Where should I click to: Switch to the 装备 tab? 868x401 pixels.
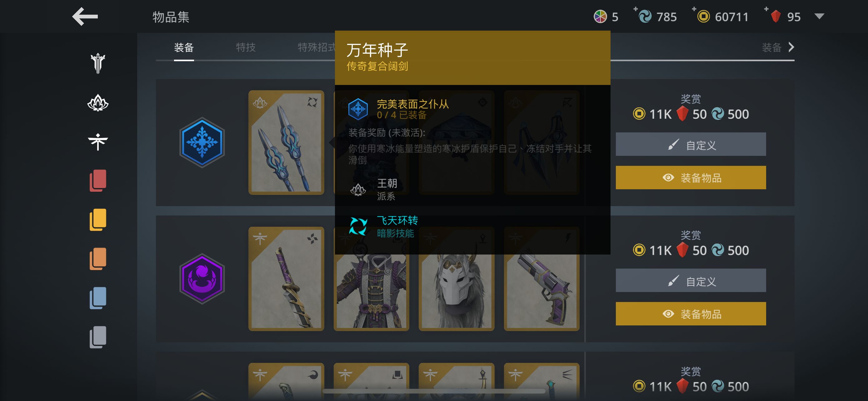coord(184,47)
